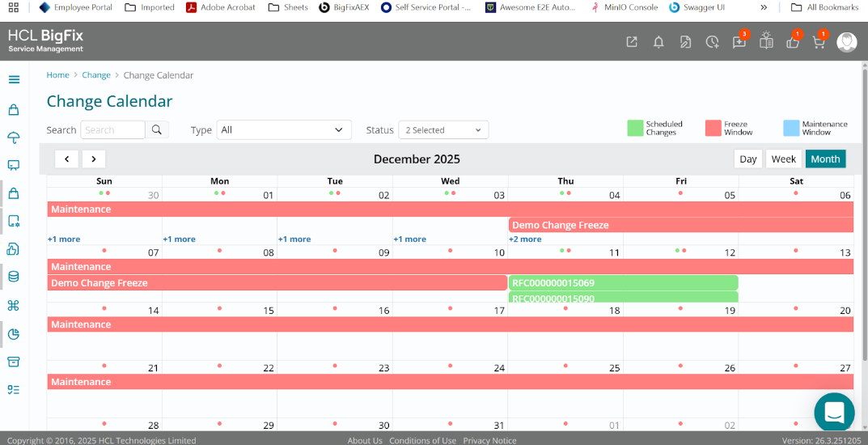868x445 pixels.
Task: Open the thumbs-up documents sidebar icon
Action: (13, 249)
